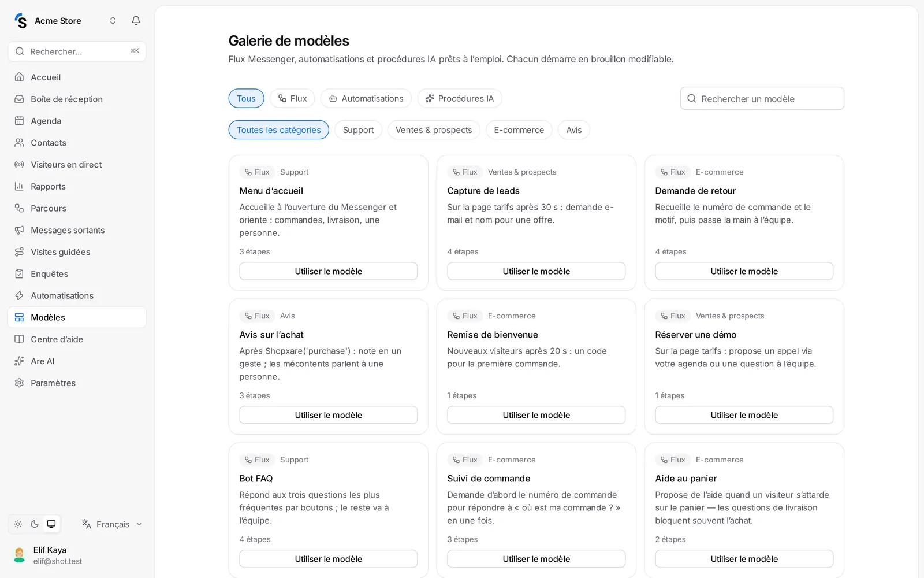Use the Remise de bienvenue template
The width and height of the screenshot is (924, 578).
[x=536, y=415]
